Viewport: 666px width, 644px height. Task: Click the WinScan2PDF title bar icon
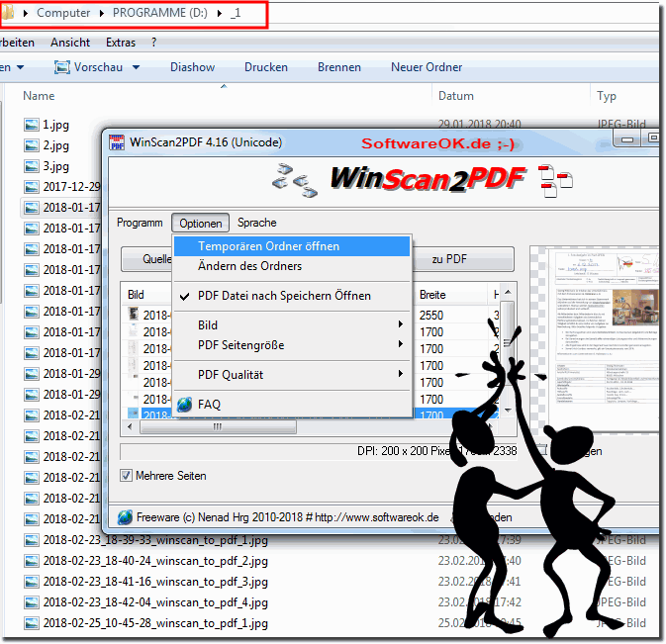click(x=117, y=142)
